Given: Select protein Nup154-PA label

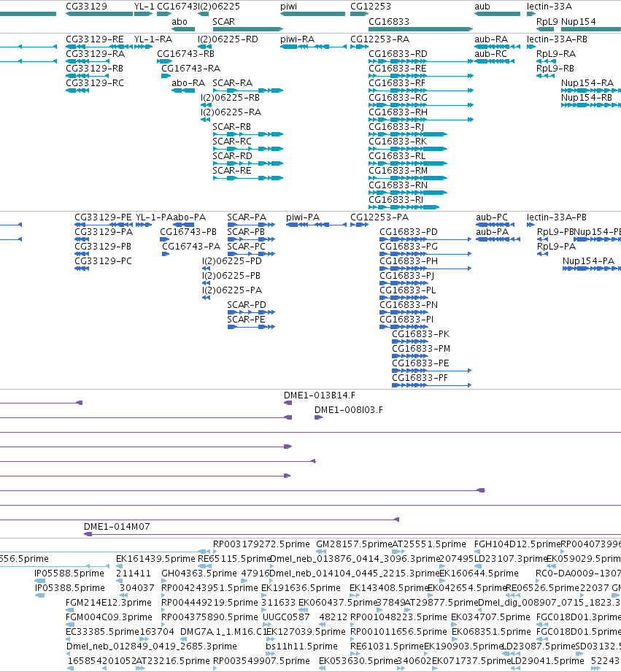Looking at the screenshot, I should (588, 261).
